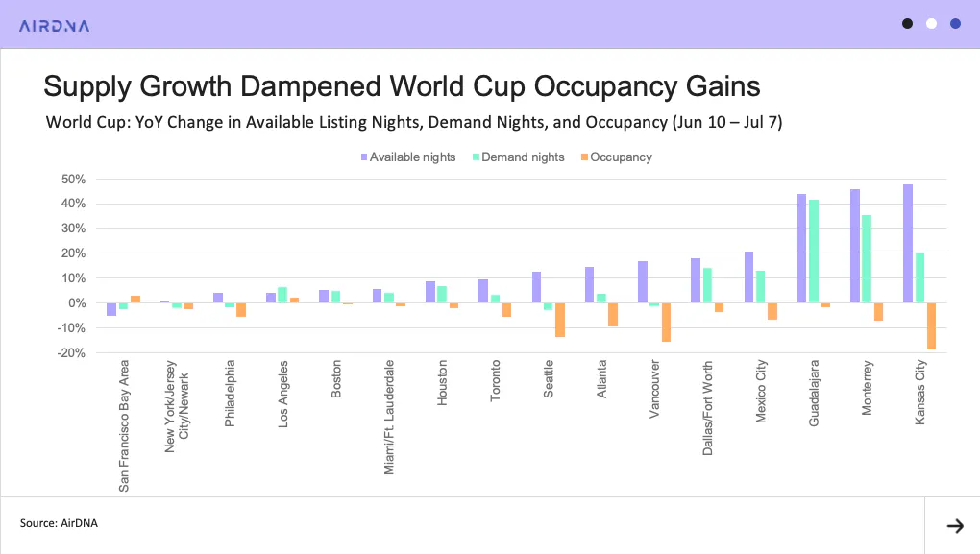Click the Dallas/Fort Worth demand nights bar
This screenshot has height=554, width=980.
click(707, 285)
